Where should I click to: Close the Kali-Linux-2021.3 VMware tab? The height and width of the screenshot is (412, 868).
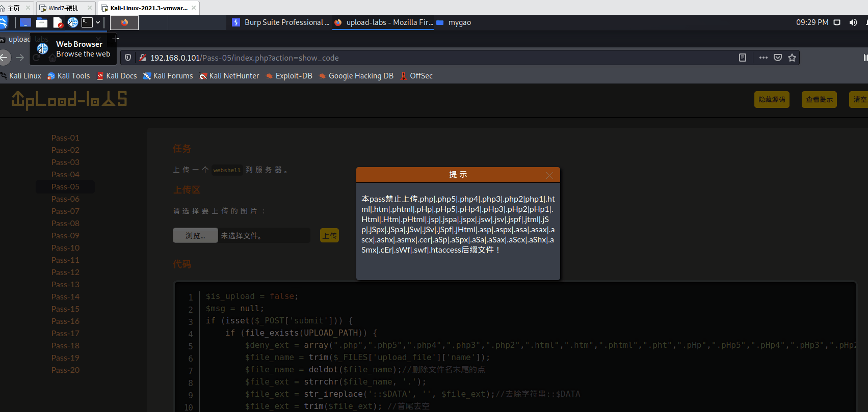[194, 8]
